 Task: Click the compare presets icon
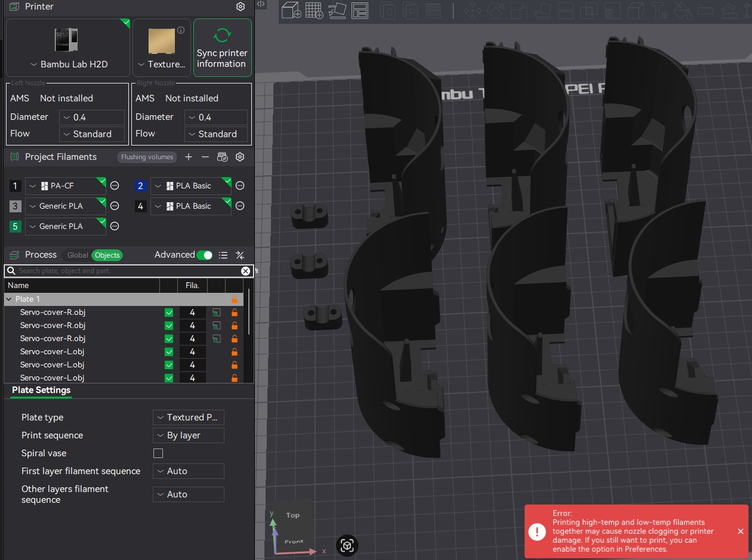pos(240,255)
